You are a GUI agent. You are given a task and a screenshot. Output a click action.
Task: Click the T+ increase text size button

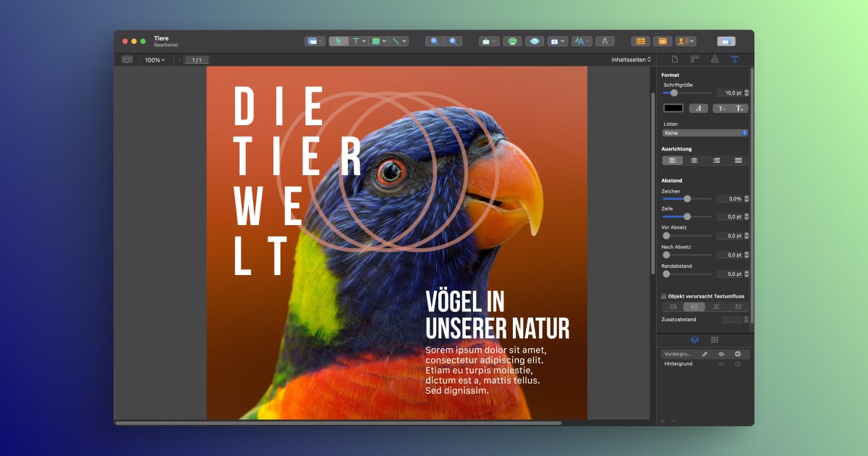(x=739, y=107)
